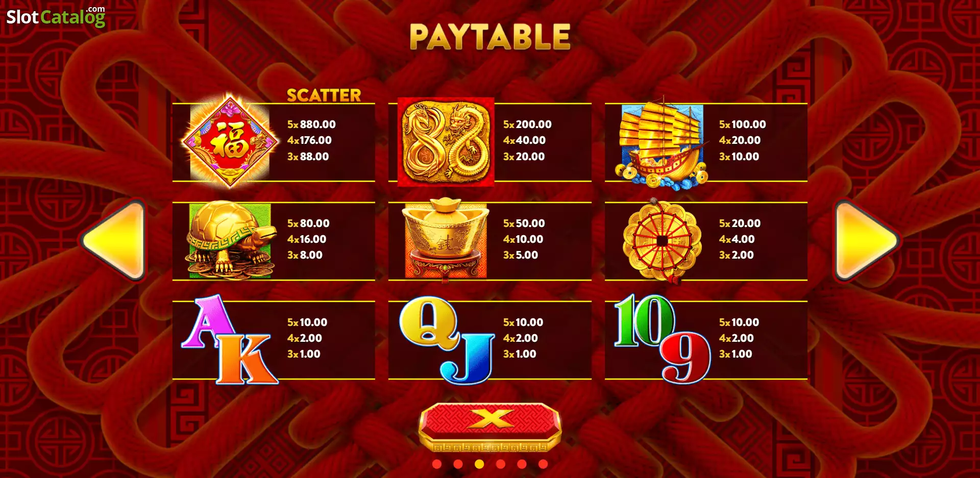Click the red number 9 symbol

coord(685,358)
